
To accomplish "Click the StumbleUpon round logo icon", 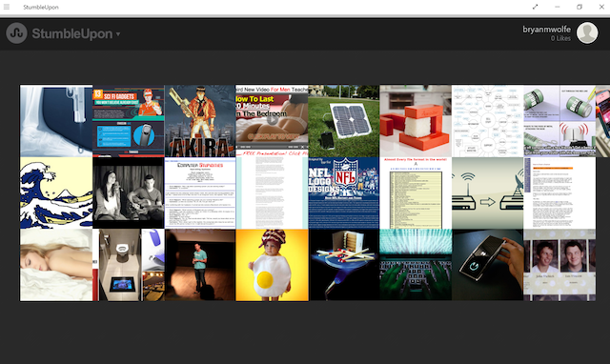I will click(x=16, y=33).
